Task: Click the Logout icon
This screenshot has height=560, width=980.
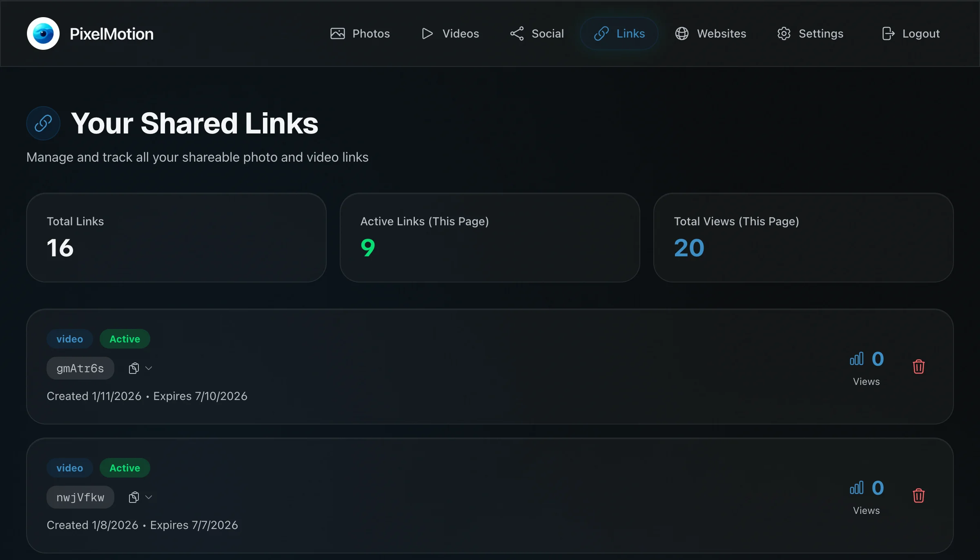Action: pyautogui.click(x=888, y=33)
